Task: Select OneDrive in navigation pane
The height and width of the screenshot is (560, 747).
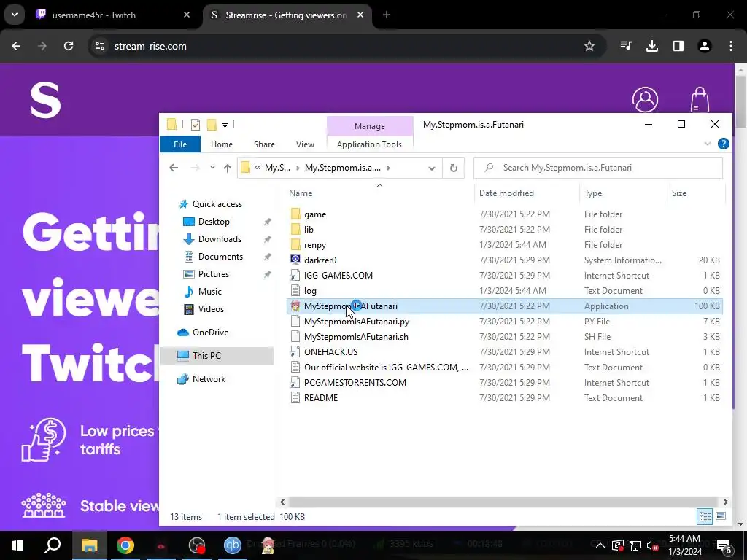Action: (x=210, y=332)
